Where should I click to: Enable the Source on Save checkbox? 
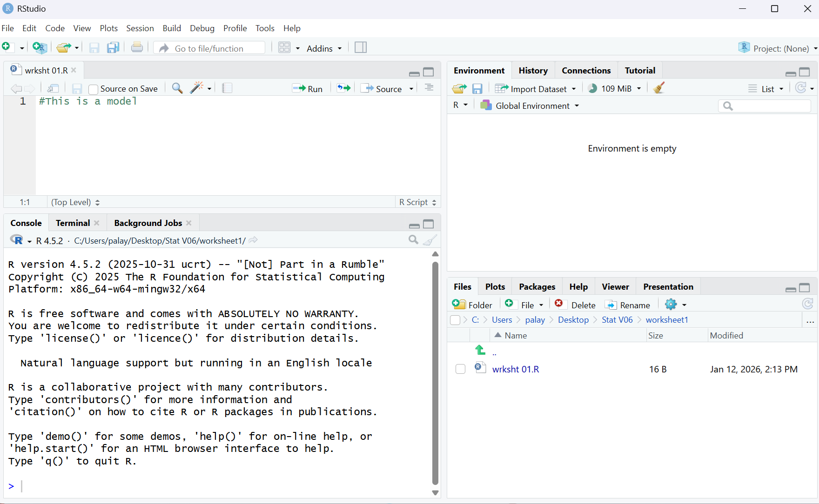(x=93, y=89)
